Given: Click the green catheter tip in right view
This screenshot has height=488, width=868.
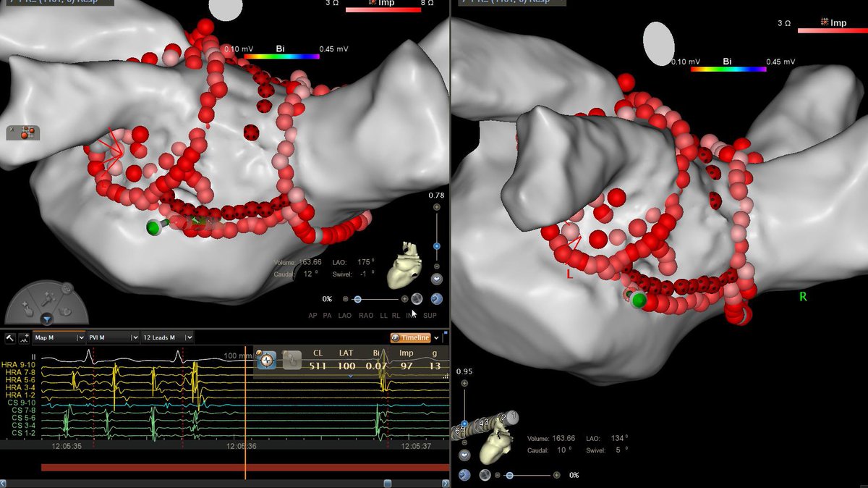Looking at the screenshot, I should [x=639, y=300].
